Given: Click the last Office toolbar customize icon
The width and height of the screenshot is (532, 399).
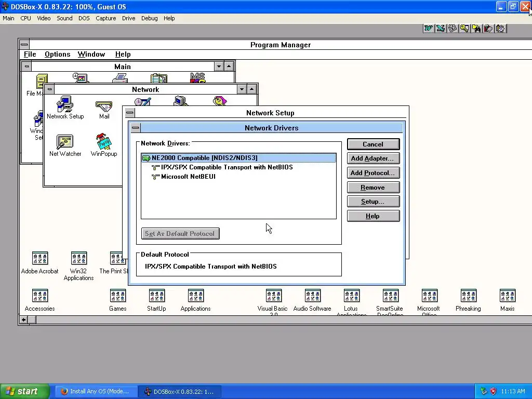Looking at the screenshot, I should (500, 29).
